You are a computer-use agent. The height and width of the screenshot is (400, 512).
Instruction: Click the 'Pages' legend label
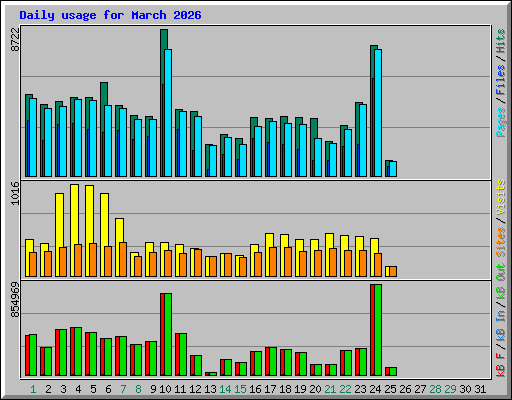[501, 122]
